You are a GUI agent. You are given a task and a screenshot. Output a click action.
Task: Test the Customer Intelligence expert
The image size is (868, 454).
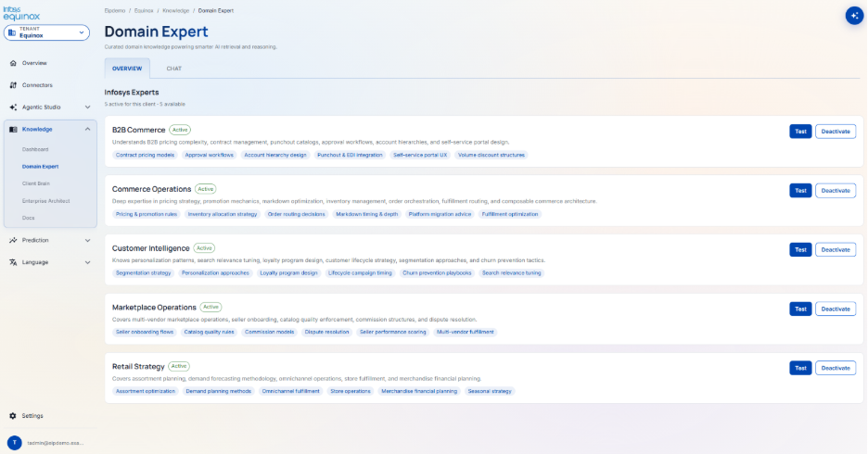800,250
